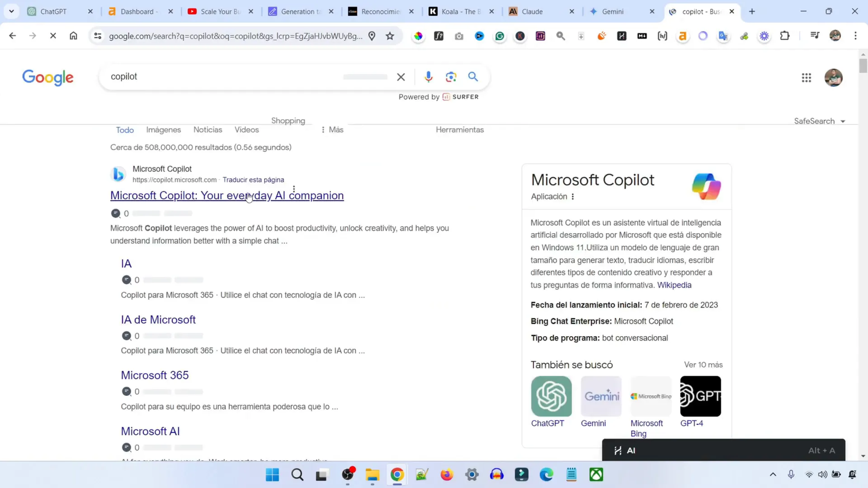Open the browser extensions puzzle icon
Image resolution: width=868 pixels, height=488 pixels.
click(x=784, y=36)
